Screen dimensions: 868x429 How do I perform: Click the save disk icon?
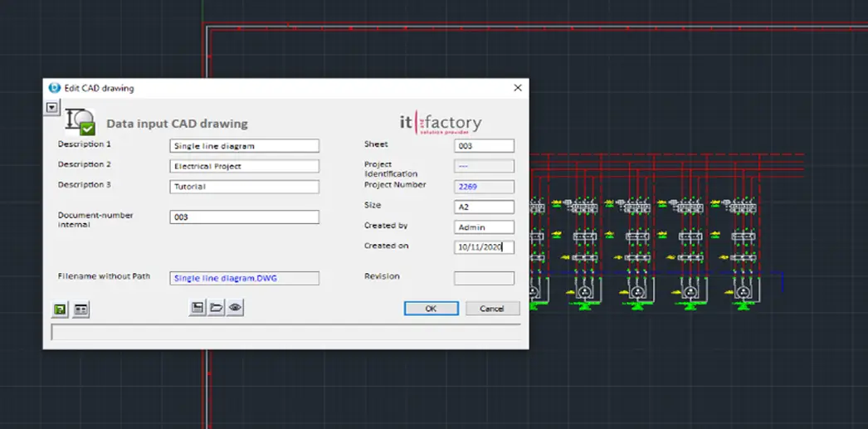coord(197,307)
